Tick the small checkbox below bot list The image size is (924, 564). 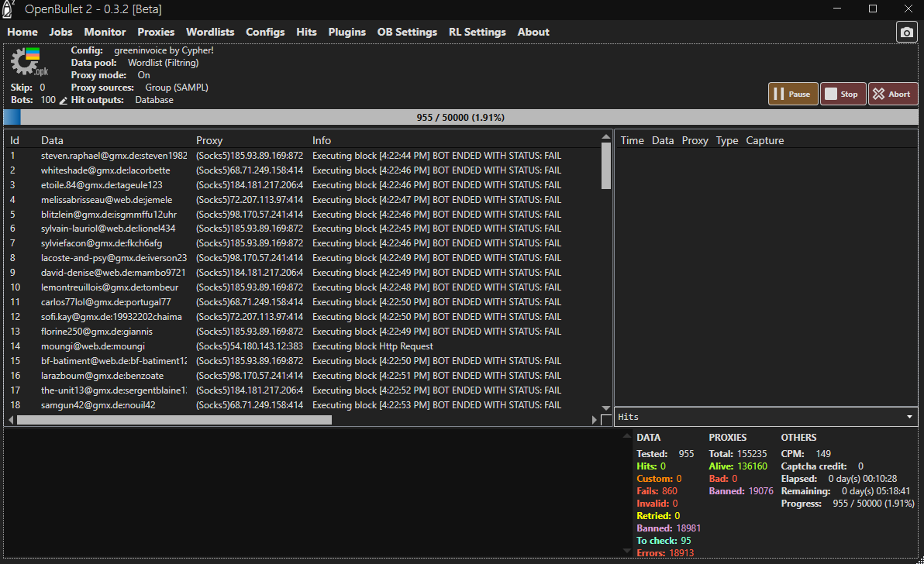(606, 420)
